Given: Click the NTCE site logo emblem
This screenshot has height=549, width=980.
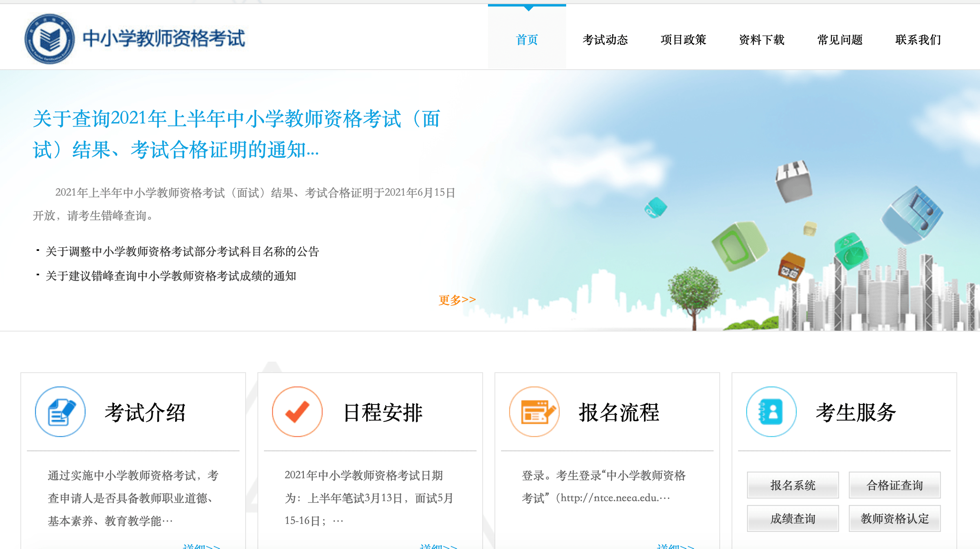Looking at the screenshot, I should pyautogui.click(x=50, y=39).
